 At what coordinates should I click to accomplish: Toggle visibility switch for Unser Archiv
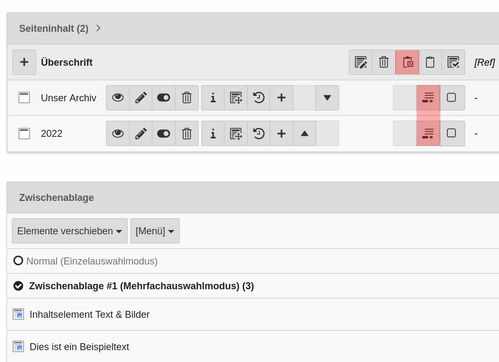coord(164,98)
